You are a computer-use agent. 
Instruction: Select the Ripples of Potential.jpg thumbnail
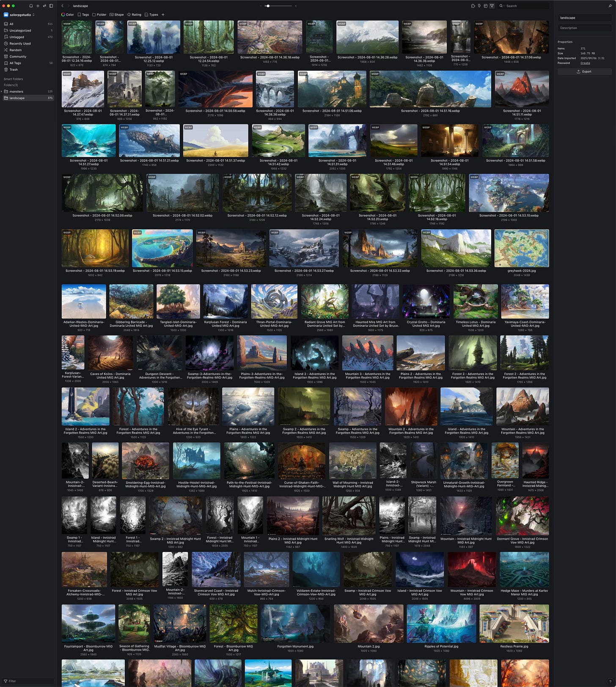click(441, 624)
